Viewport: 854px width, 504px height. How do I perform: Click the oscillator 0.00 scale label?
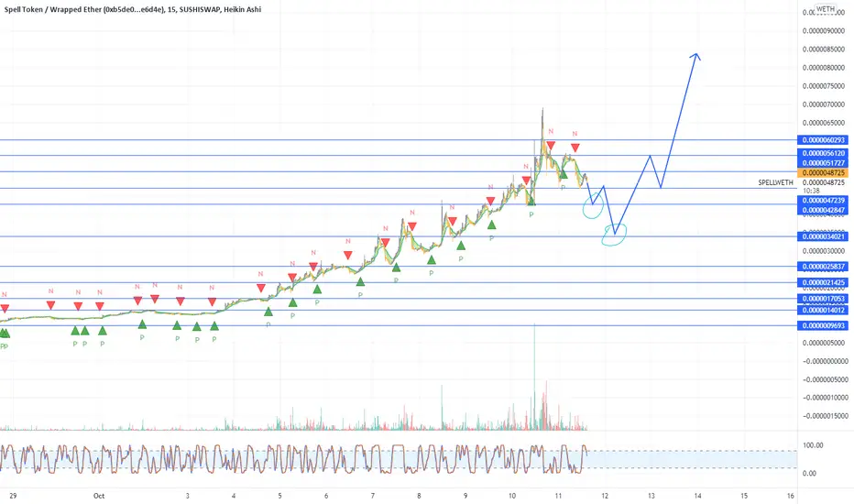(x=809, y=474)
